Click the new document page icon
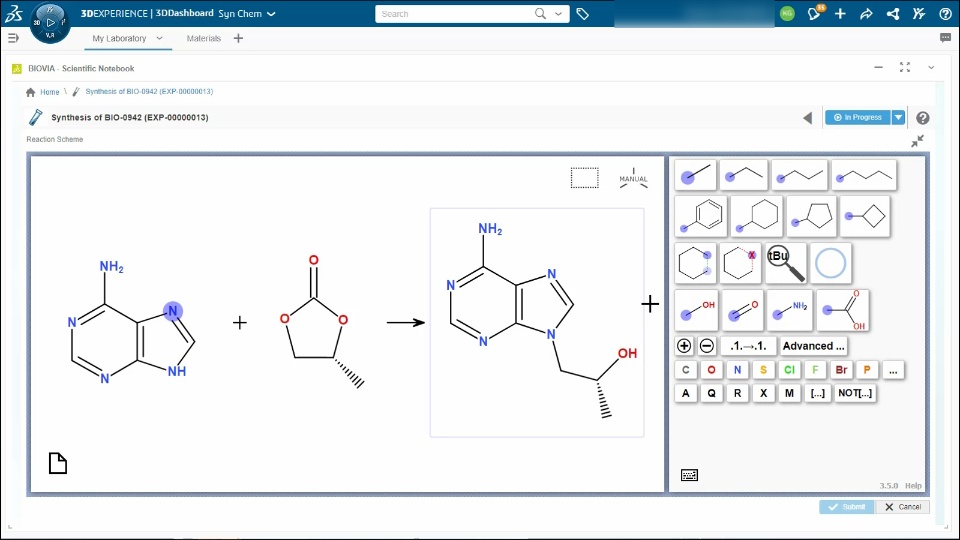The image size is (960, 540). [x=58, y=463]
